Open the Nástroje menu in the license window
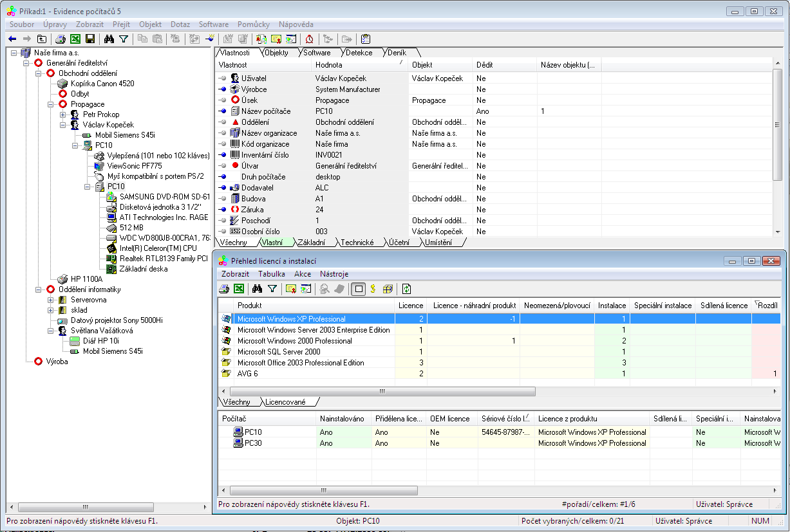This screenshot has height=532, width=790. [334, 274]
